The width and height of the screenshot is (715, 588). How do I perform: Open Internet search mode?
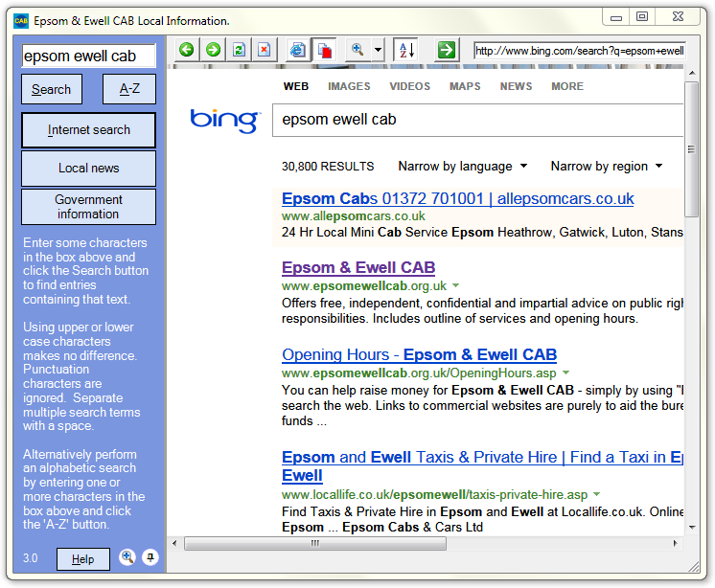pos(88,130)
